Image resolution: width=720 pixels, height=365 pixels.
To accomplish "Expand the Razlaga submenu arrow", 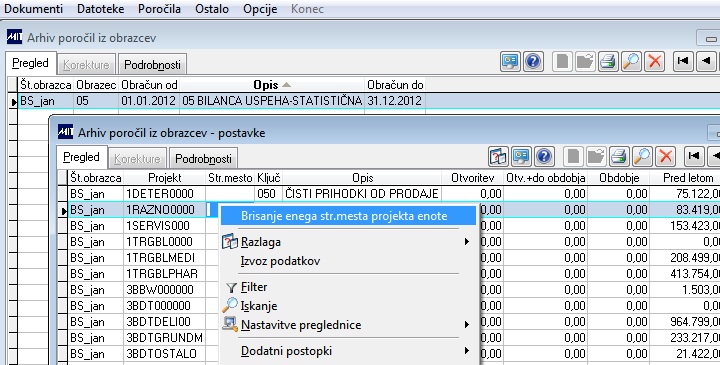I will [x=467, y=241].
